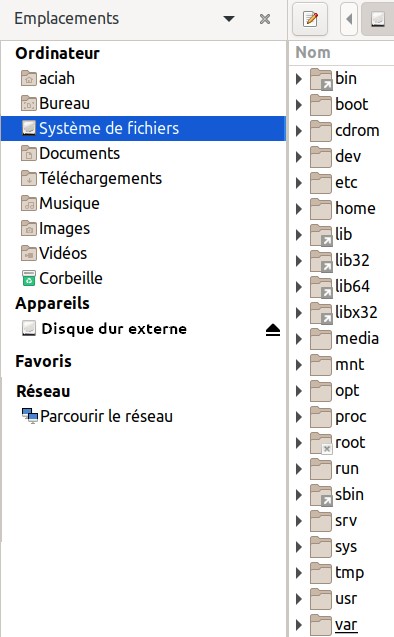This screenshot has width=394, height=637.
Task: Expand the etc folder
Action: 299,183
